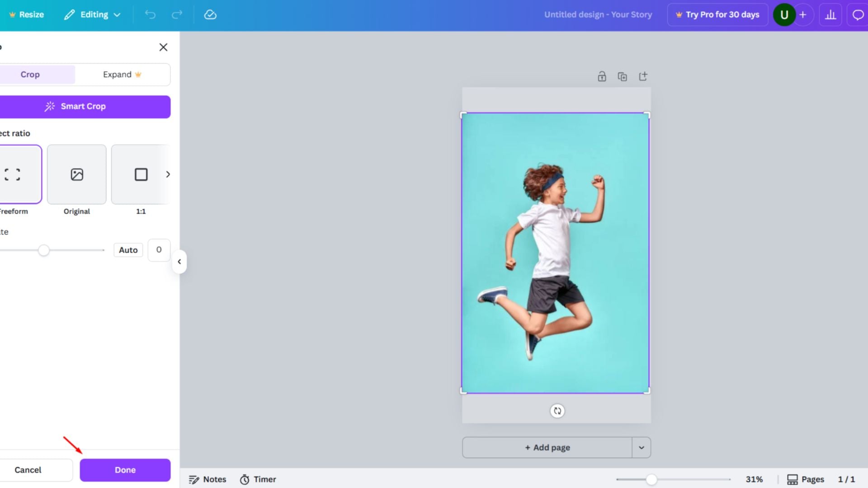Click the undo arrow icon
Viewport: 868px width, 488px height.
150,14
